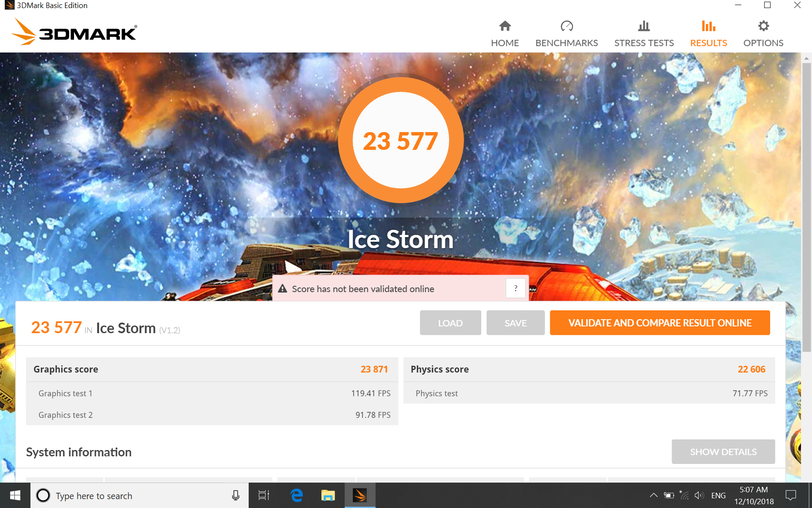
Task: Click the Ice Storm title text
Action: tap(401, 239)
